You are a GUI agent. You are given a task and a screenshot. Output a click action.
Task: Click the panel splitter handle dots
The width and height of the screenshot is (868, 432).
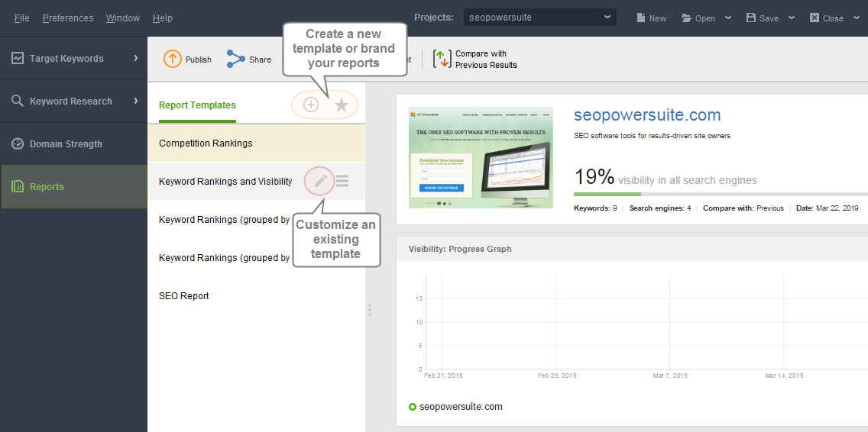[x=370, y=310]
